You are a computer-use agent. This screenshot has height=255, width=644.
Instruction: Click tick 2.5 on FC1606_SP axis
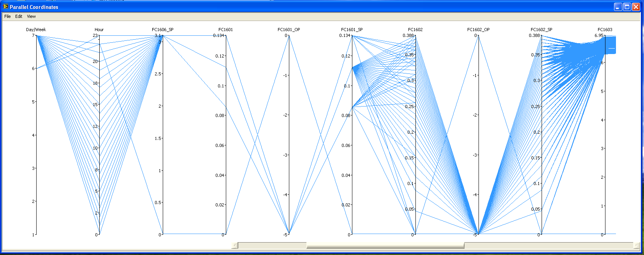157,74
